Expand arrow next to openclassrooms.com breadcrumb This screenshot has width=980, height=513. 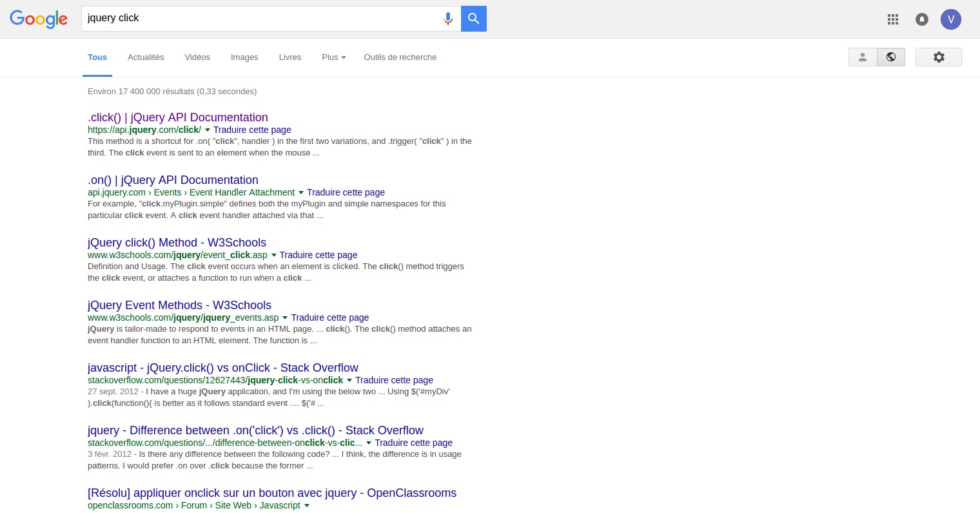pyautogui.click(x=307, y=506)
